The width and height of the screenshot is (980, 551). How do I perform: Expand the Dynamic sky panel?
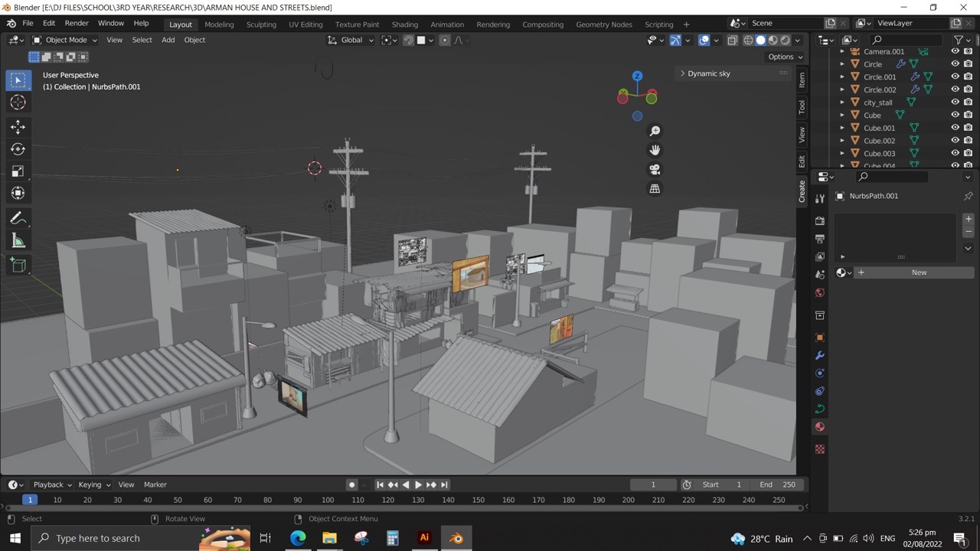(x=708, y=73)
